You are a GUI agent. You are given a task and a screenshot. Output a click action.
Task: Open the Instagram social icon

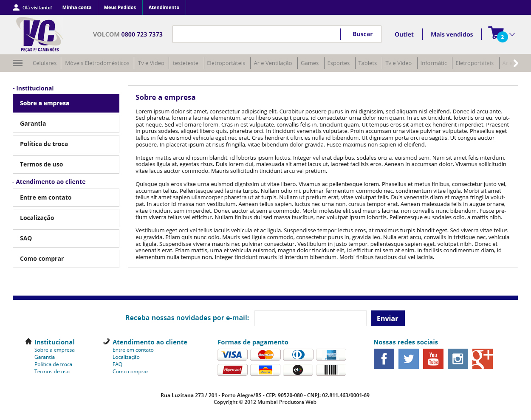click(x=458, y=359)
